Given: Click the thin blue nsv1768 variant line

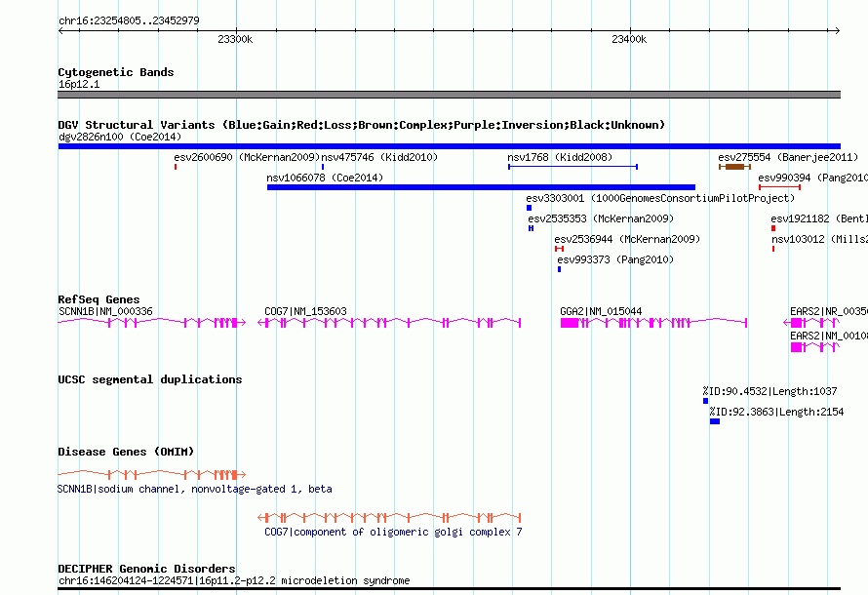Looking at the screenshot, I should pyautogui.click(x=572, y=167).
